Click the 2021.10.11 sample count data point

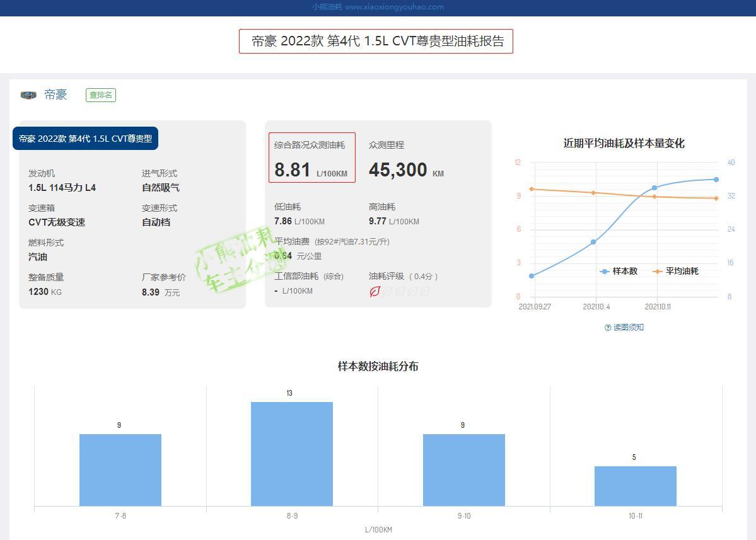tap(654, 188)
